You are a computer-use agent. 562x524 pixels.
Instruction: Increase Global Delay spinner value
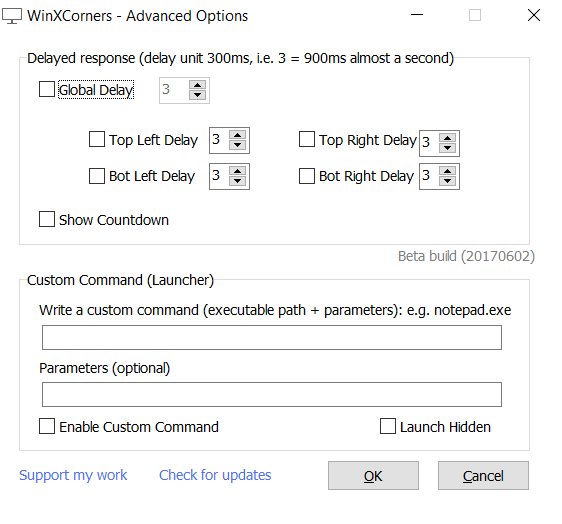pyautogui.click(x=197, y=85)
